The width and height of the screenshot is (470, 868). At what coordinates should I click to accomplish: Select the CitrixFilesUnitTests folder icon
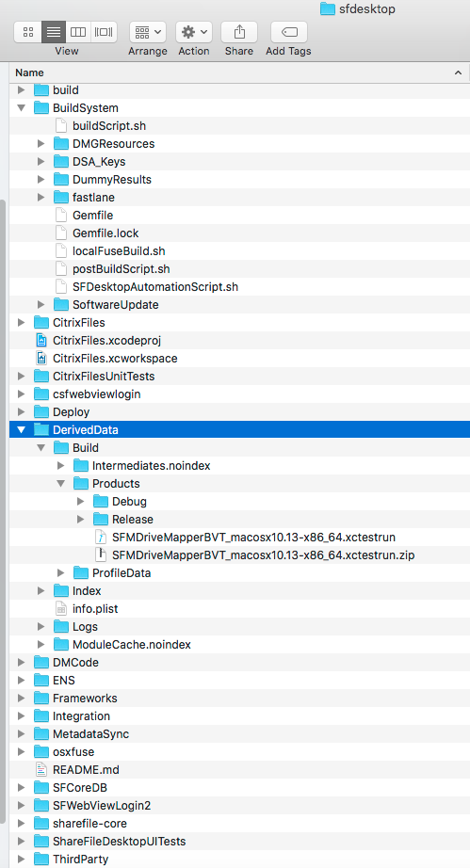coord(41,376)
